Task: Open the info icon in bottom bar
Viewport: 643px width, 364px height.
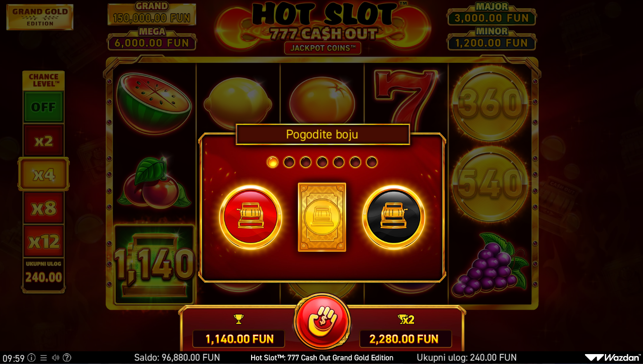Action: click(x=31, y=358)
